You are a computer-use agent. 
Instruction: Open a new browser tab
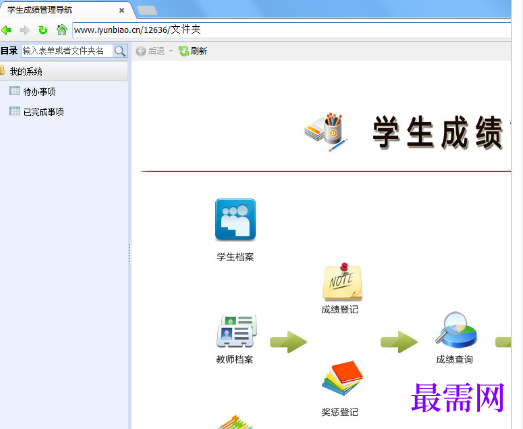pos(147,10)
